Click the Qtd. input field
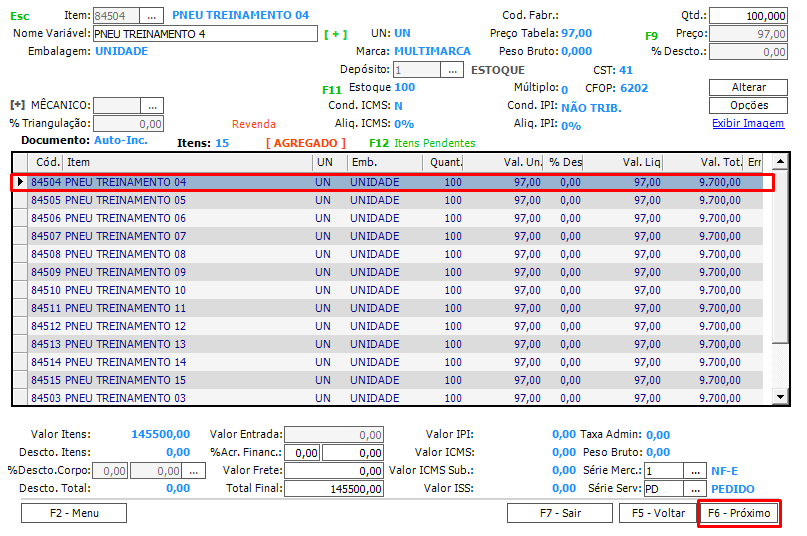Image resolution: width=807 pixels, height=536 pixels. (x=748, y=16)
